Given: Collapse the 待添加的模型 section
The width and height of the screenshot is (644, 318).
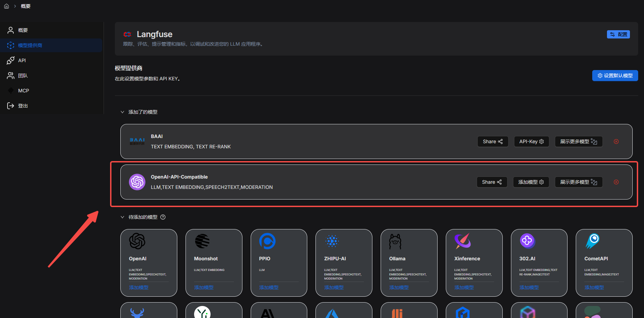Looking at the screenshot, I should (x=122, y=217).
